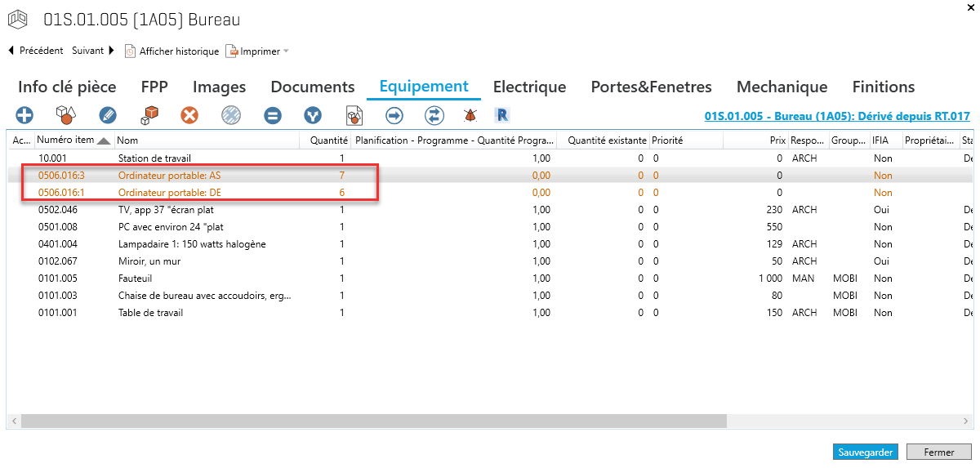This screenshot has width=980, height=468.
Task: Click the orange cube with boxes icon
Action: coord(149,116)
